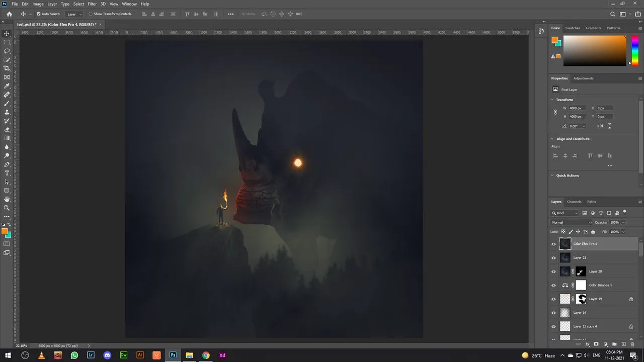The image size is (644, 362).
Task: Hide the Color Balance 1 adjustment layer
Action: pos(554,285)
